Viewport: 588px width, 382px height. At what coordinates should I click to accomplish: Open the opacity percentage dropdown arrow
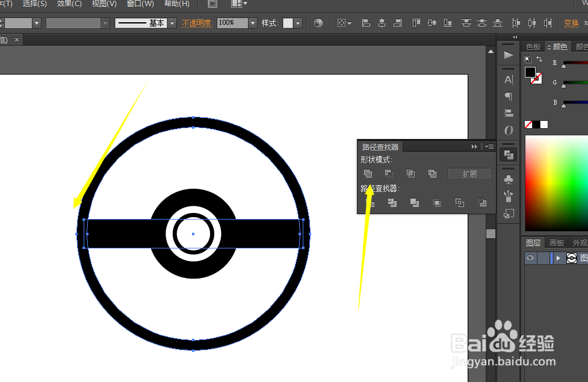pyautogui.click(x=253, y=23)
